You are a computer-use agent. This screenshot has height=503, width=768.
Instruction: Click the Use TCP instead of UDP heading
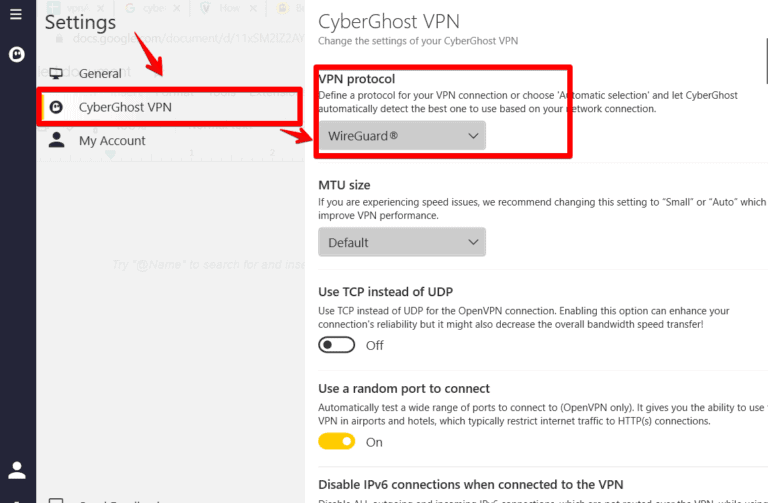[x=385, y=292]
